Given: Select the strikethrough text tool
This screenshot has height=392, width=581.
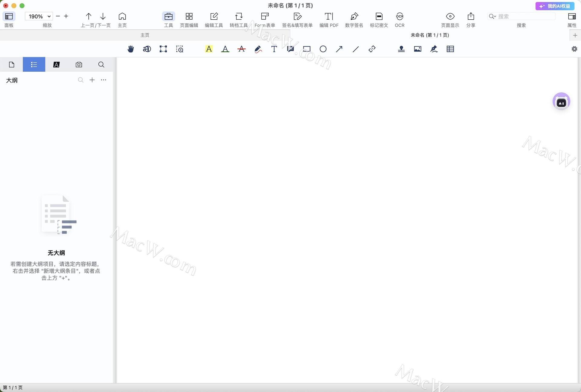Looking at the screenshot, I should coord(241,49).
